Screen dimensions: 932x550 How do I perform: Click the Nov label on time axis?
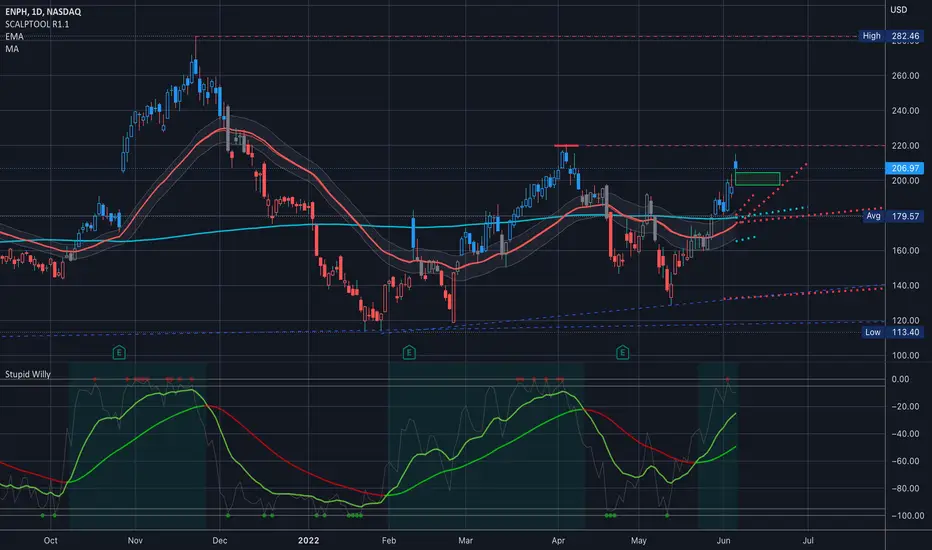135,540
